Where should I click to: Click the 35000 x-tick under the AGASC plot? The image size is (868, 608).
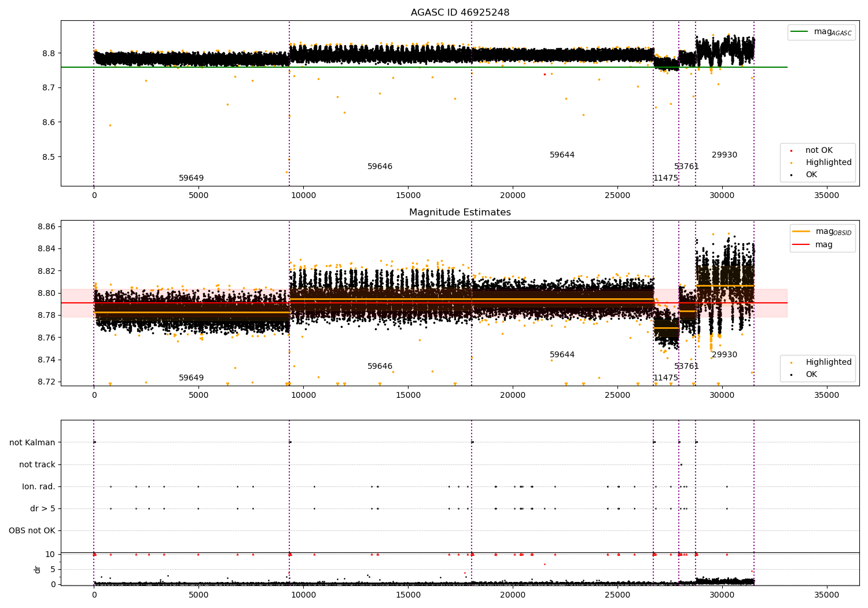[x=826, y=196]
